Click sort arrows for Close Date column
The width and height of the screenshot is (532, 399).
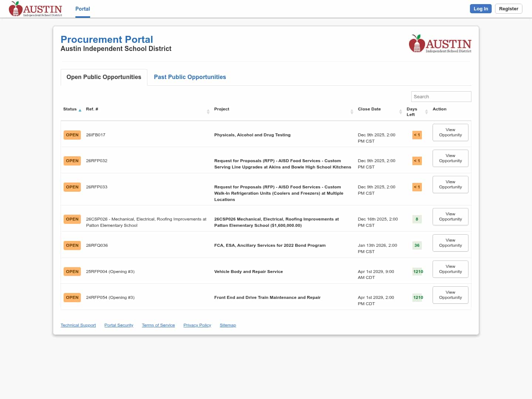pyautogui.click(x=400, y=112)
